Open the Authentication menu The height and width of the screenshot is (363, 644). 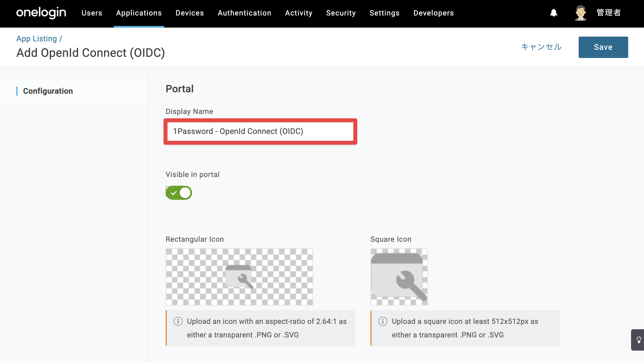[245, 13]
